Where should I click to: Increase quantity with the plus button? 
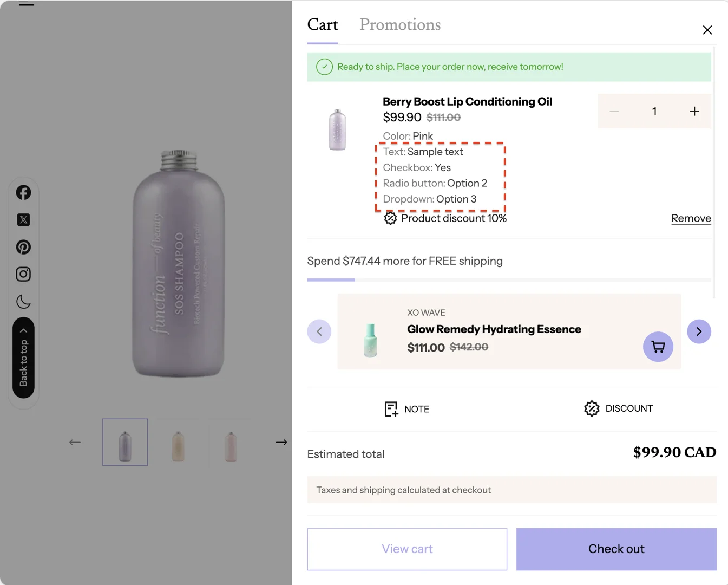(x=694, y=111)
